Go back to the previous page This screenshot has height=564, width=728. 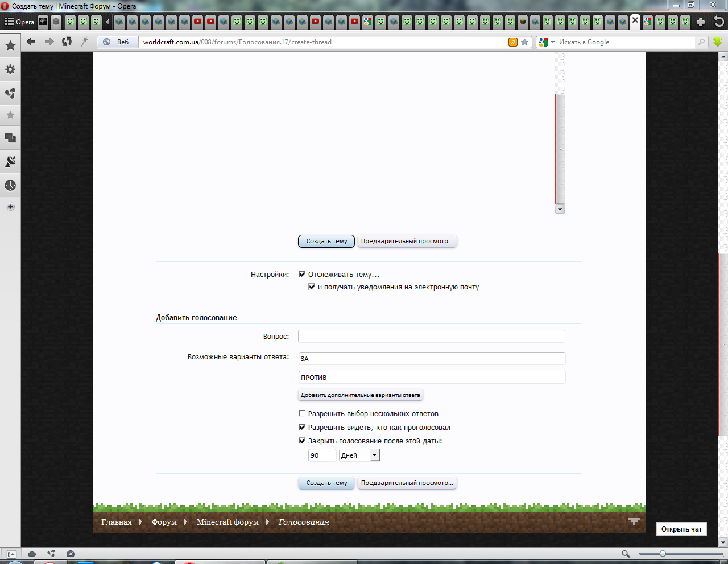[31, 42]
